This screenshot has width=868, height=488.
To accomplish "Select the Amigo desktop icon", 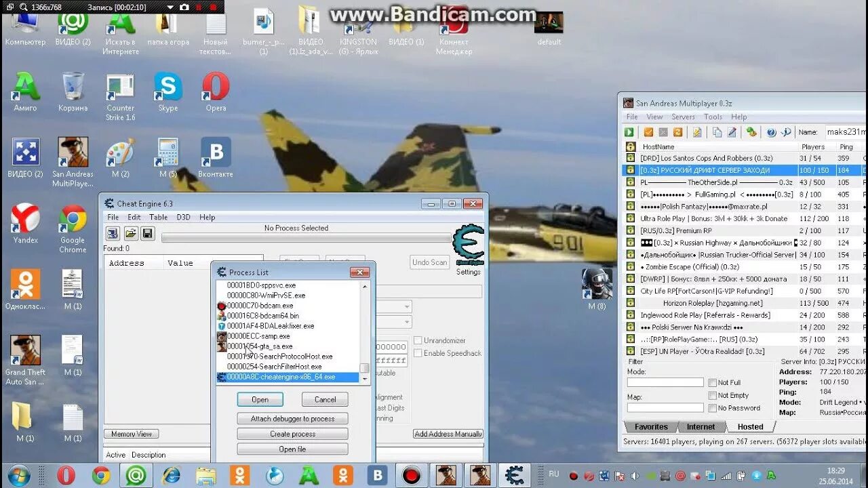I will click(25, 93).
